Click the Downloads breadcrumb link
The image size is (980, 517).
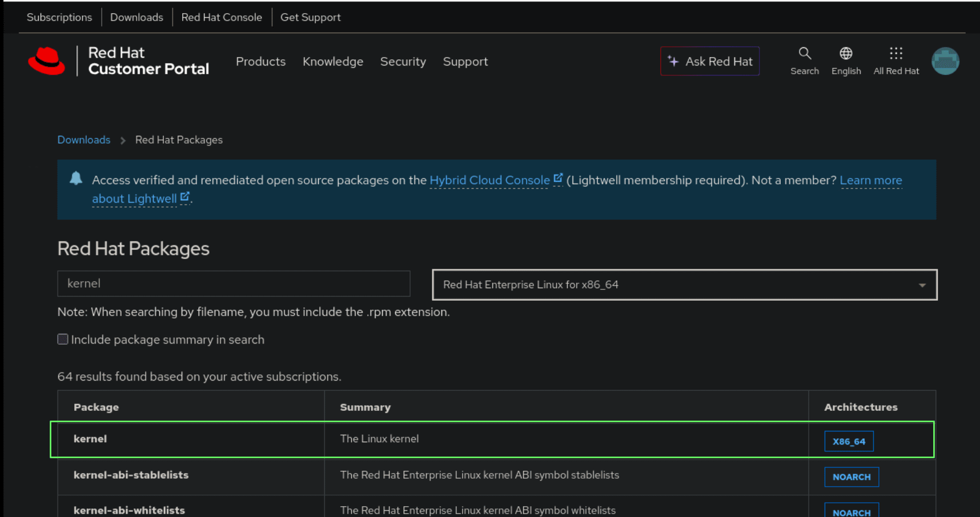(84, 140)
